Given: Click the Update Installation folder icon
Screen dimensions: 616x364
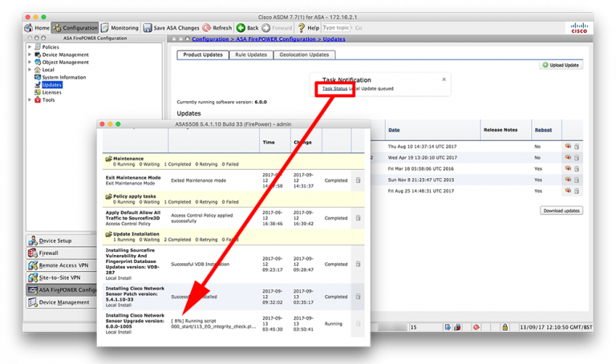Looking at the screenshot, I should tap(108, 234).
